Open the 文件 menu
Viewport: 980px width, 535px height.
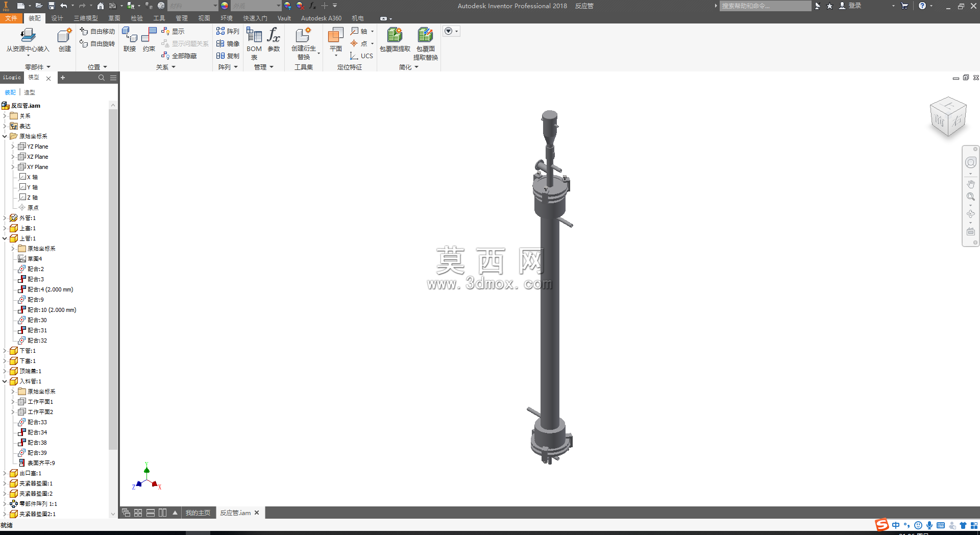pos(11,18)
